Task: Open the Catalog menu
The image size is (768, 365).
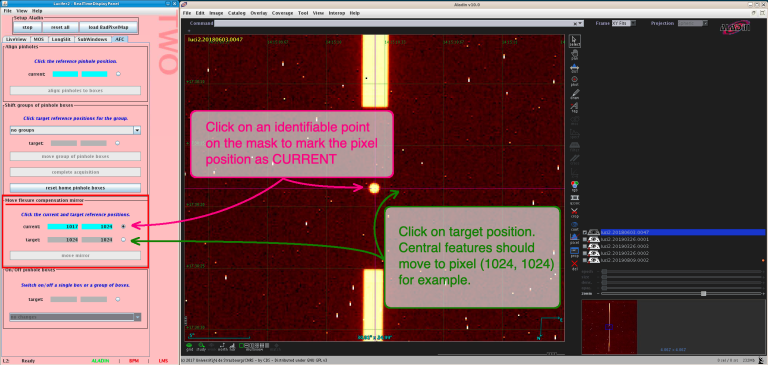Action: tap(237, 13)
